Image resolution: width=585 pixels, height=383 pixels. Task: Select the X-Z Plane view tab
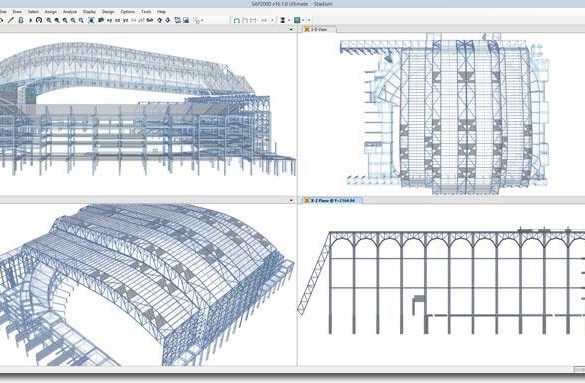point(332,201)
